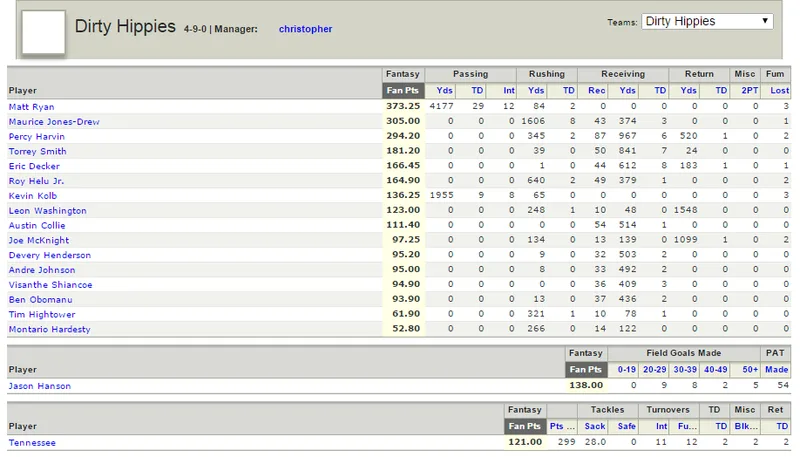This screenshot has width=800, height=457.
Task: Open kicker Jason Hanson link
Action: (x=40, y=386)
